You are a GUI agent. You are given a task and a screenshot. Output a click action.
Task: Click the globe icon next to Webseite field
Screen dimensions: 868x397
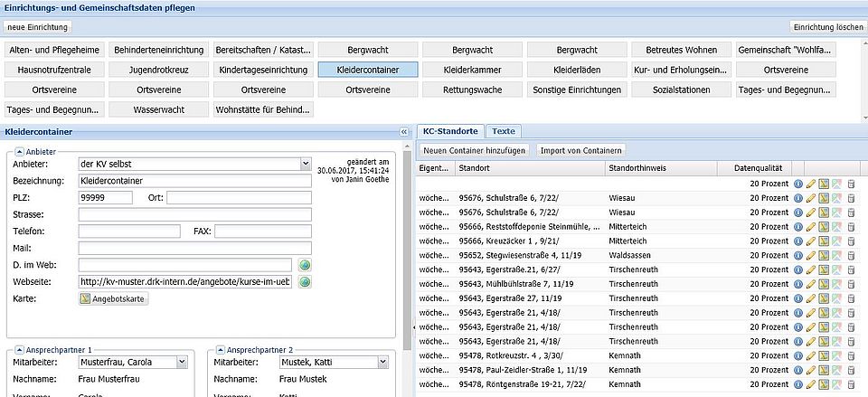pyautogui.click(x=305, y=282)
